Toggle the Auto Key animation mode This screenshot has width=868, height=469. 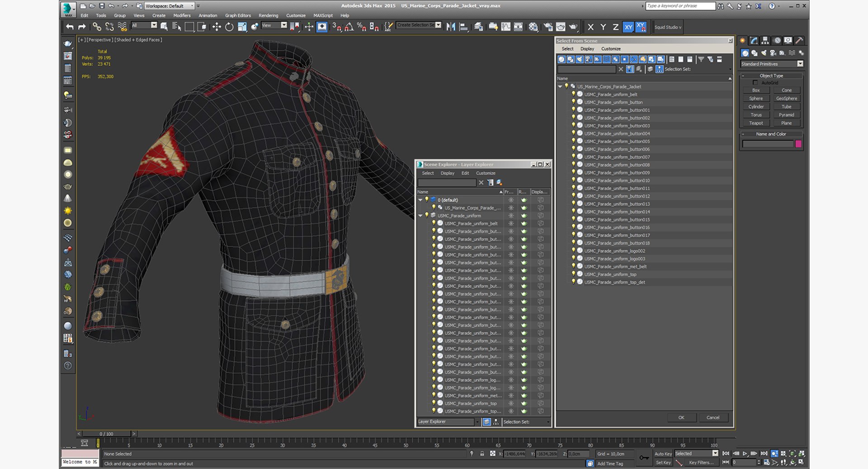(x=663, y=454)
